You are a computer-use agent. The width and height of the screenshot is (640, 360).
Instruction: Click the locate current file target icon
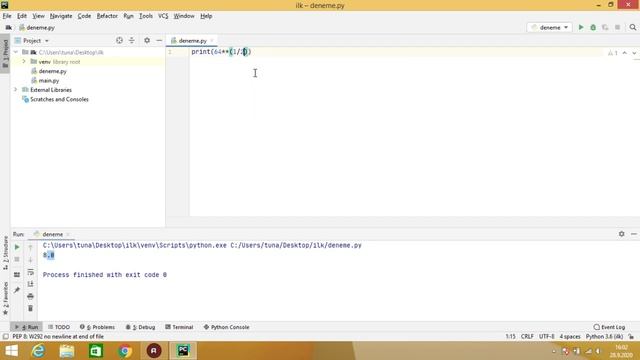click(x=119, y=40)
